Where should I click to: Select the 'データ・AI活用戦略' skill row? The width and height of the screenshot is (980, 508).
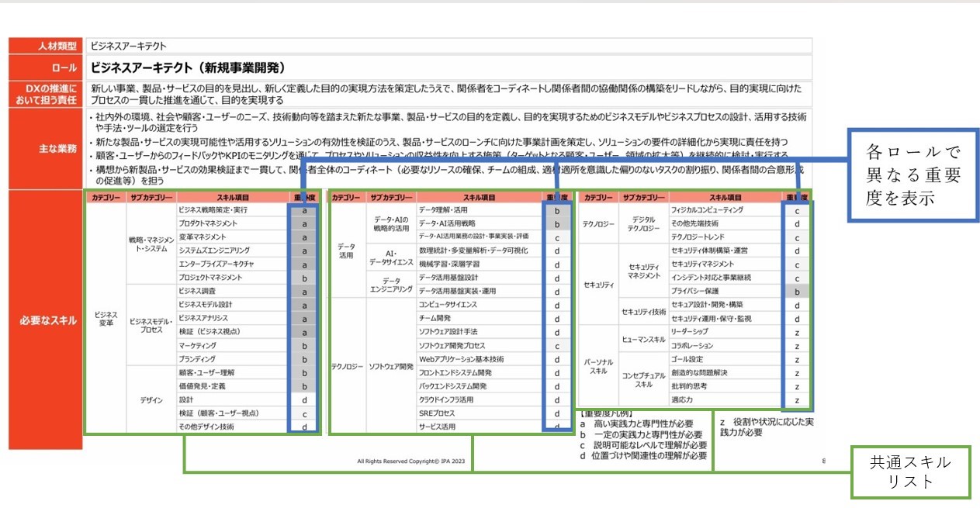[447, 223]
